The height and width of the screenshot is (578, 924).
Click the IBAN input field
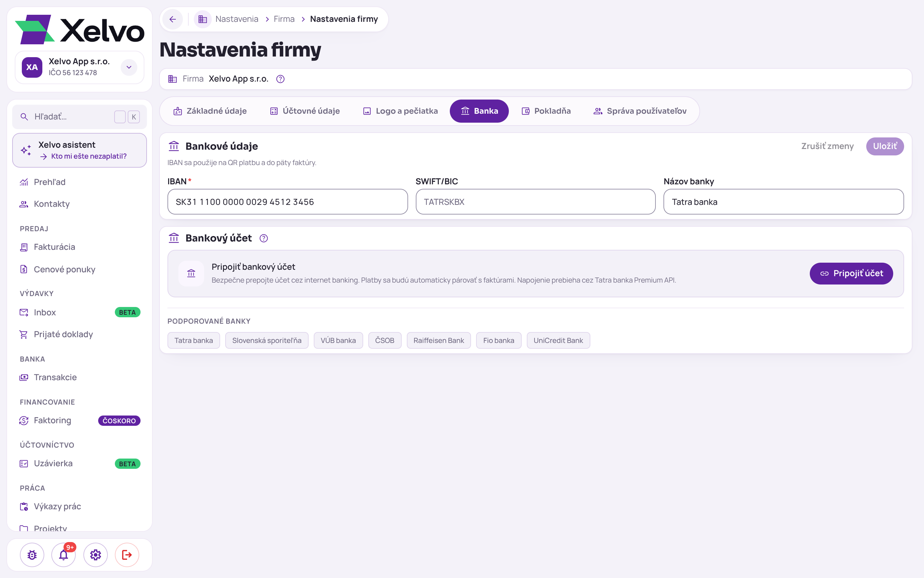click(x=287, y=202)
